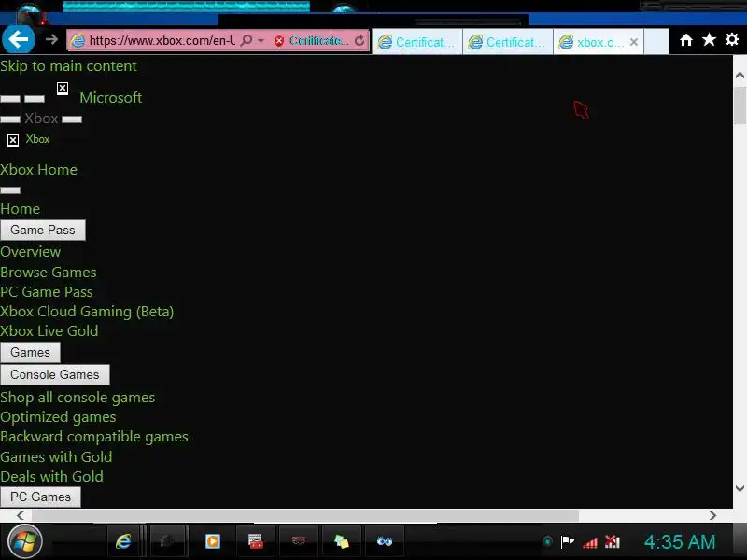Click the browser forward arrow
747x560 pixels.
(x=51, y=39)
